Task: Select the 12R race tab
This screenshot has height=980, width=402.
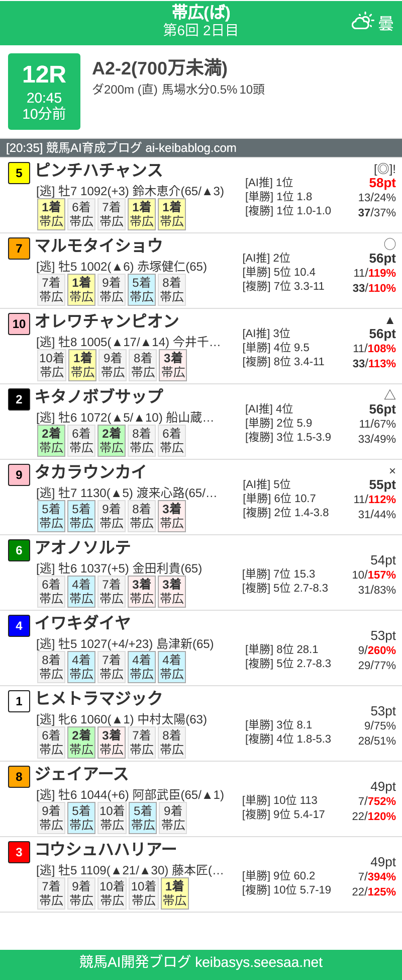Action: coord(44,91)
